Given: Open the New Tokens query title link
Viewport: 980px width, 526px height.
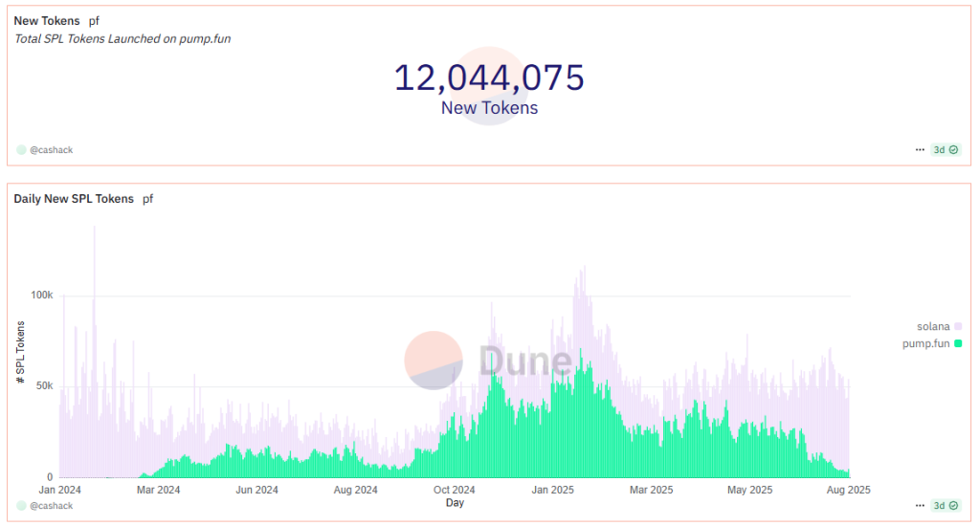Looking at the screenshot, I should click(47, 21).
